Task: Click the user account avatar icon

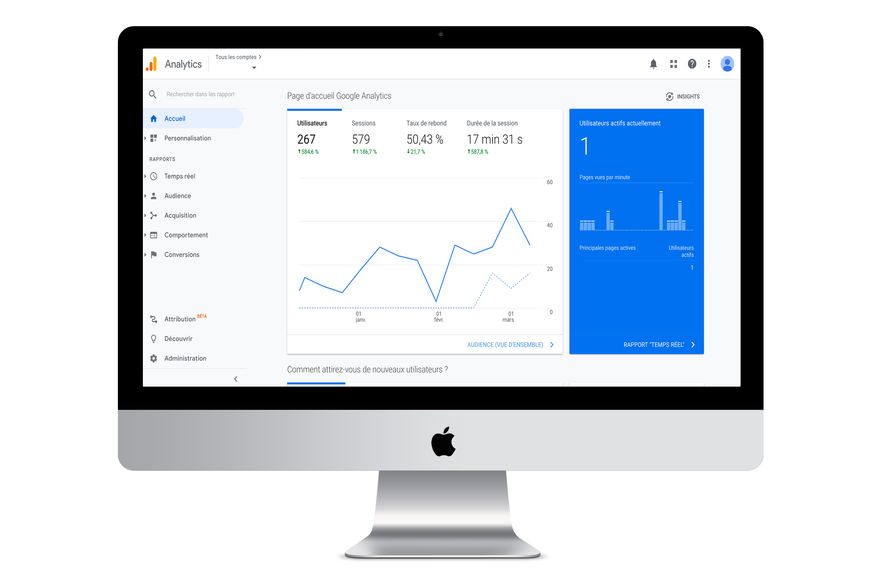Action: point(727,64)
